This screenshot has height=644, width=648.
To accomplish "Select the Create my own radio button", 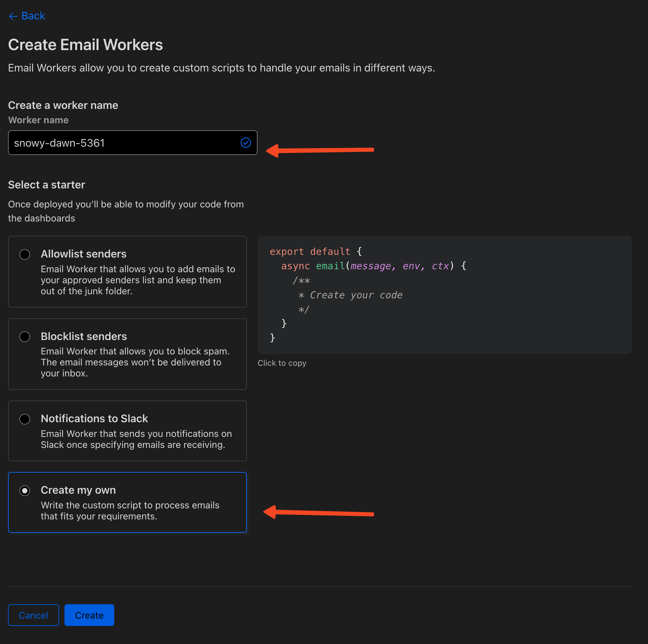I will [25, 491].
